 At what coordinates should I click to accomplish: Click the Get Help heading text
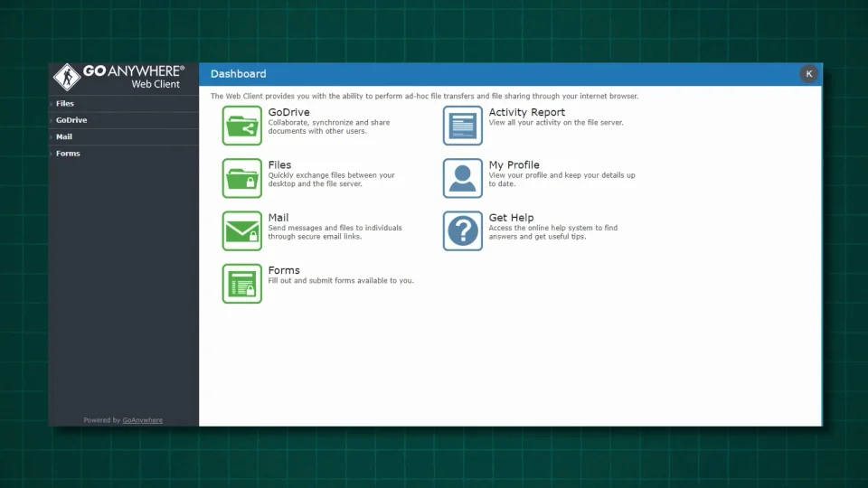(511, 218)
